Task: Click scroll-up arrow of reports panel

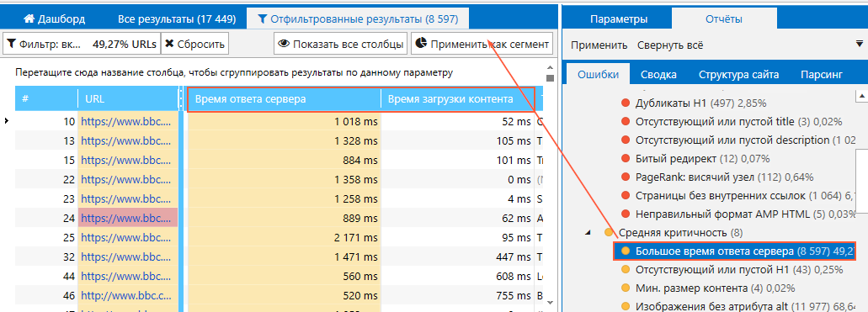Action: click(x=861, y=96)
